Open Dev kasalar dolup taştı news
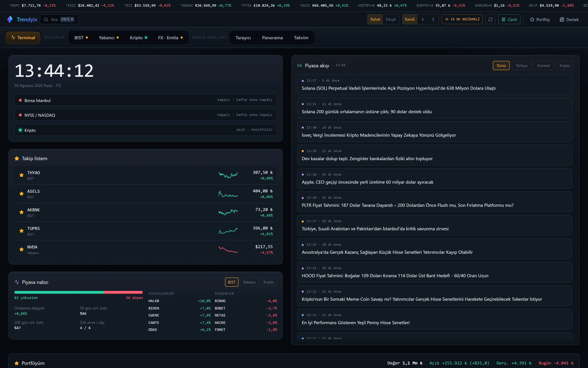Screen dimensions: 588x368 (435, 155)
